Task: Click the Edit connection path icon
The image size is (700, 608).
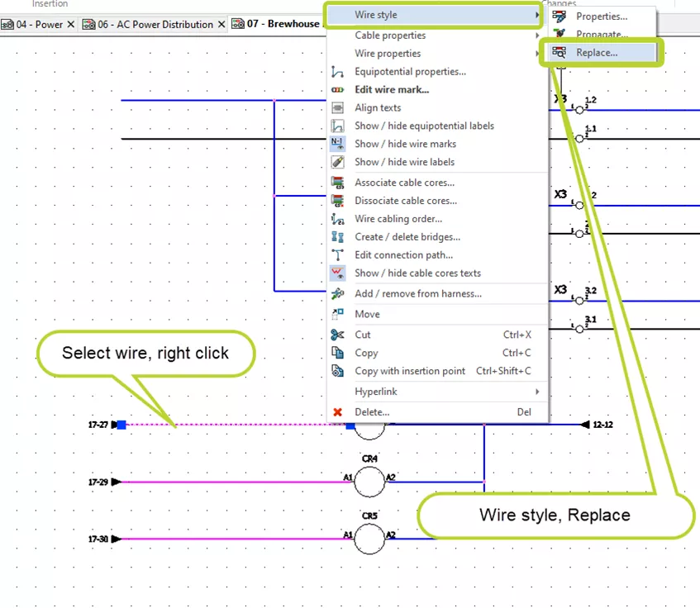Action: [337, 255]
